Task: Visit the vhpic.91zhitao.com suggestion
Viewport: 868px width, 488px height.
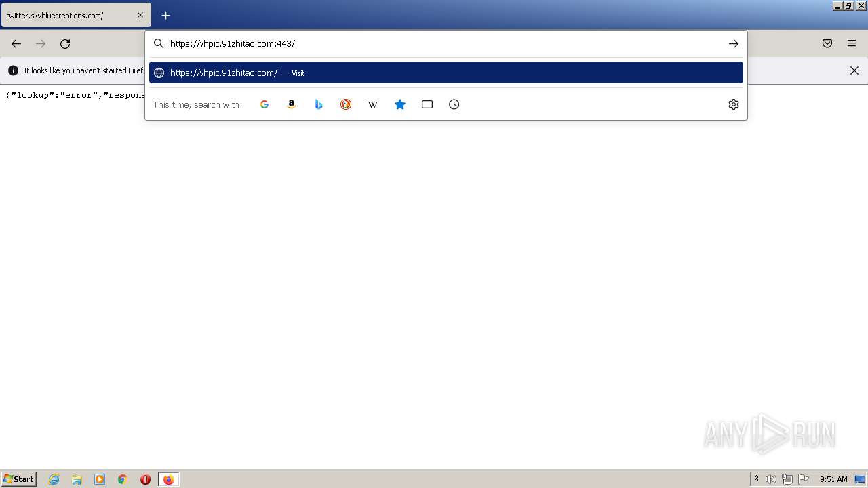Action: 446,73
